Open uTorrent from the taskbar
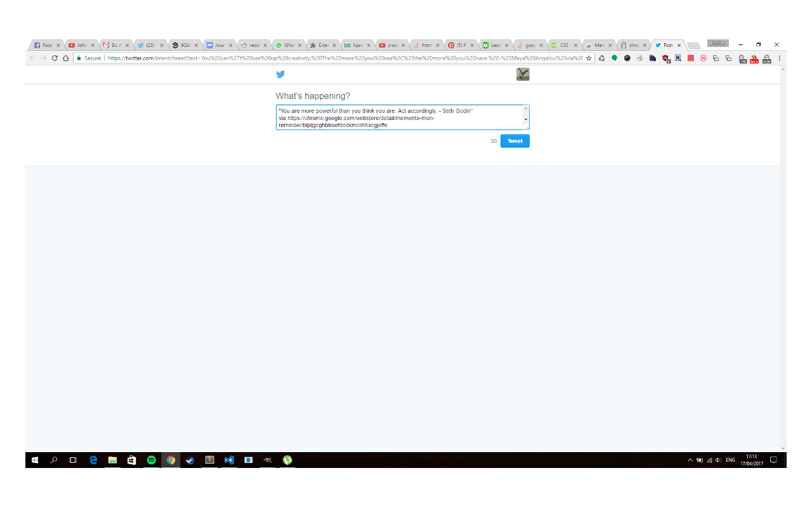Screen dimensions: 812x508 (287, 460)
